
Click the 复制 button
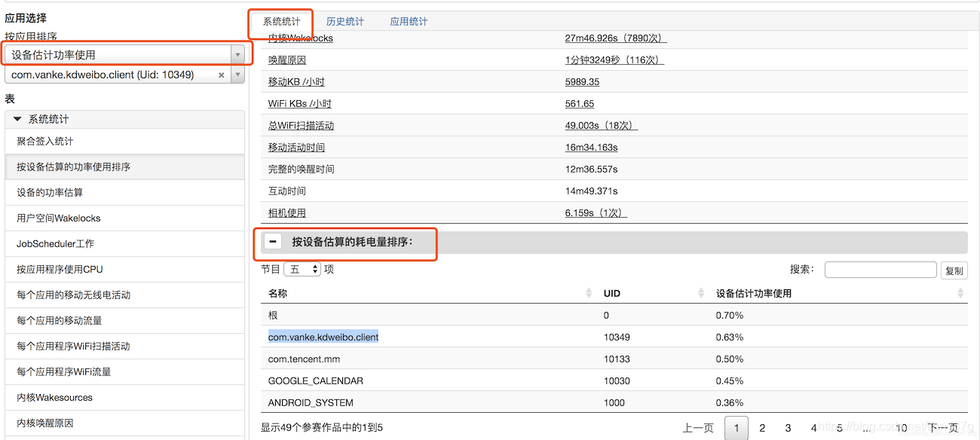(x=954, y=270)
